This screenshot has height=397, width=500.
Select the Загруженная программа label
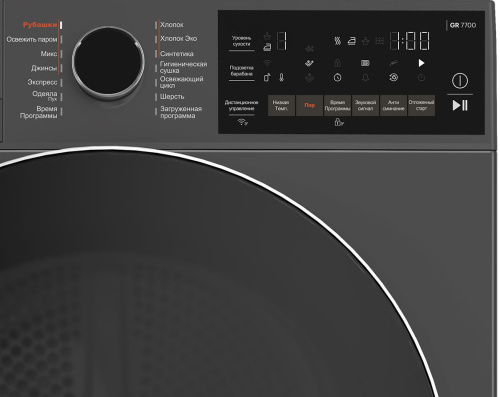[181, 112]
